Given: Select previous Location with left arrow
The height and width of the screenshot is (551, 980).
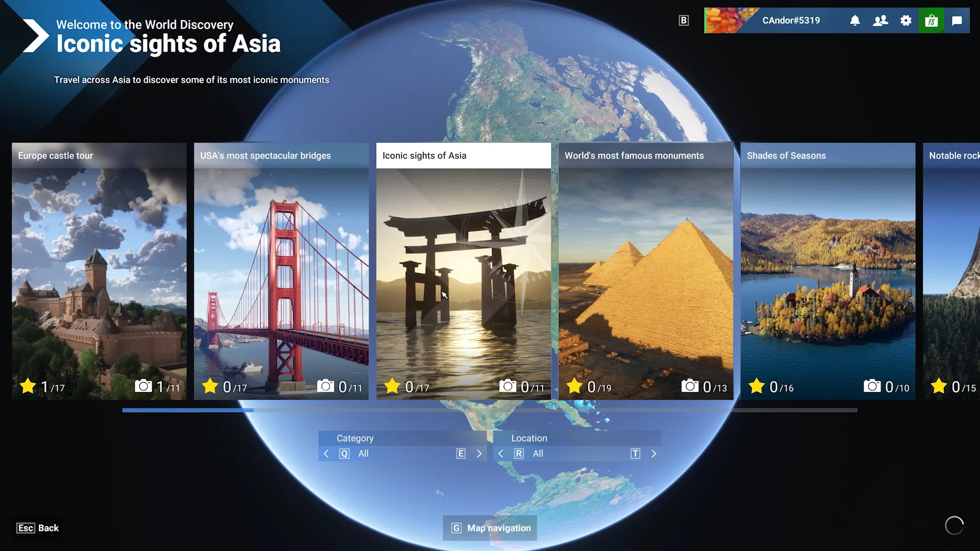Looking at the screenshot, I should [x=501, y=454].
